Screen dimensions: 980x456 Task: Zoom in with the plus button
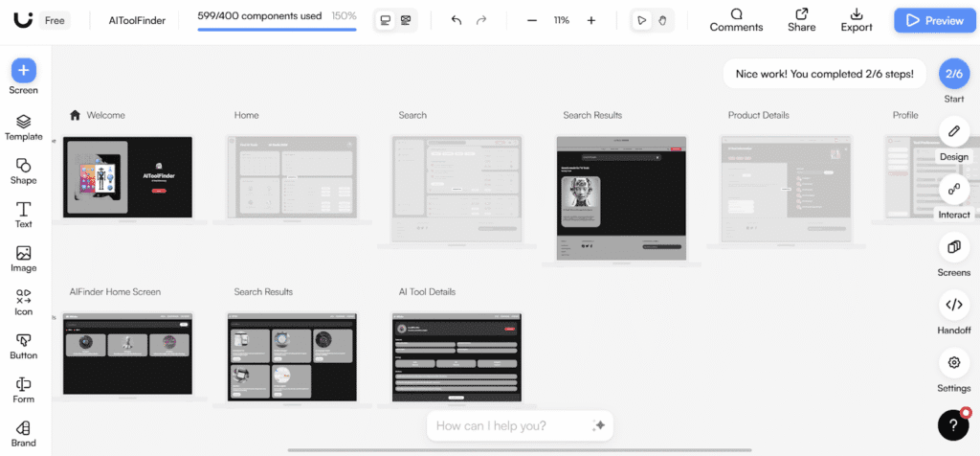[x=590, y=20]
